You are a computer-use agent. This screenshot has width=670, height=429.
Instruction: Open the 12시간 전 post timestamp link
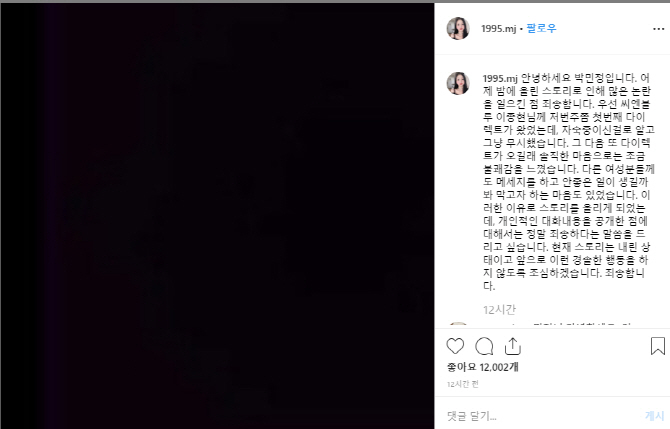(x=463, y=384)
